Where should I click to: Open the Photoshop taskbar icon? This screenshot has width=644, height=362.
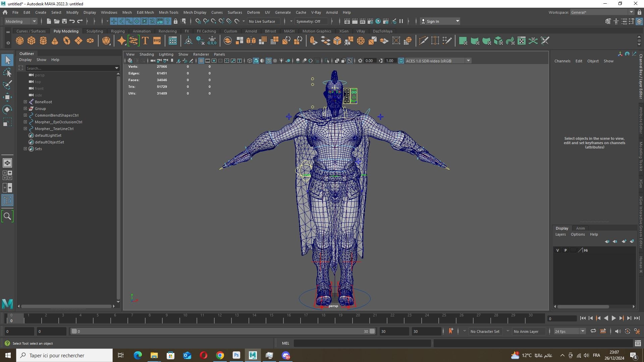pyautogui.click(x=236, y=355)
